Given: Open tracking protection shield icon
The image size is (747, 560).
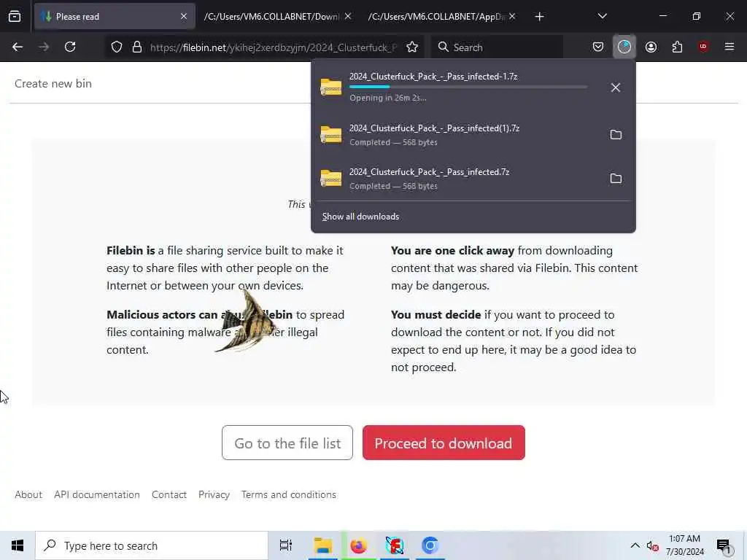Looking at the screenshot, I should point(117,47).
